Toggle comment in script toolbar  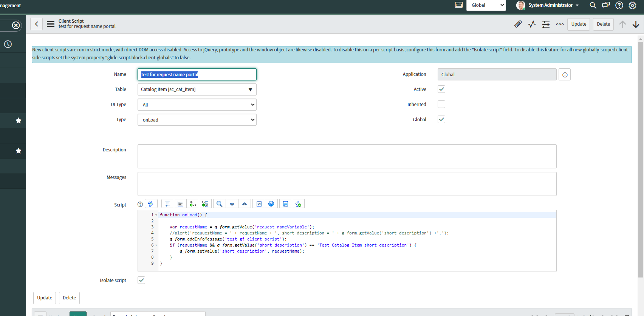coord(167,204)
